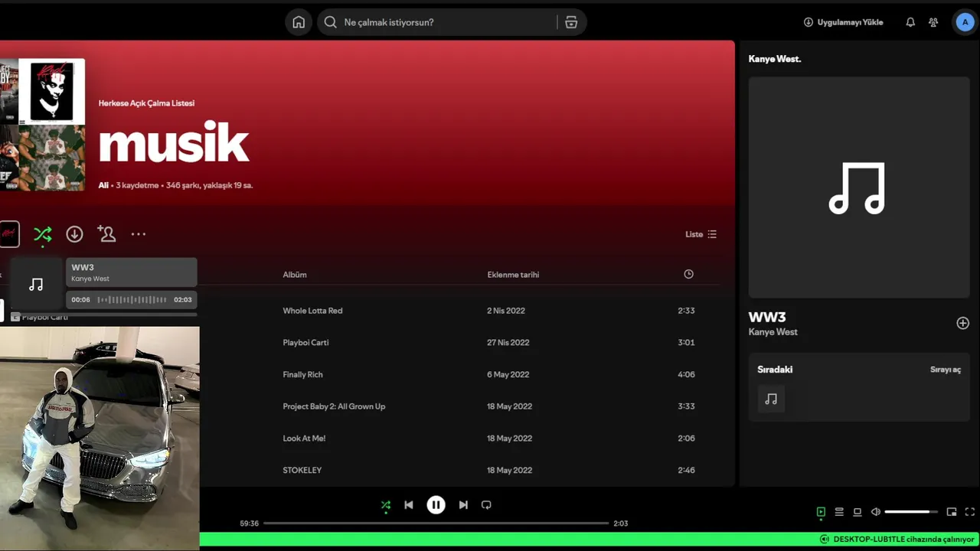Screen dimensions: 980x551
Task: Toggle the Now Playing view icon
Action: [821, 512]
